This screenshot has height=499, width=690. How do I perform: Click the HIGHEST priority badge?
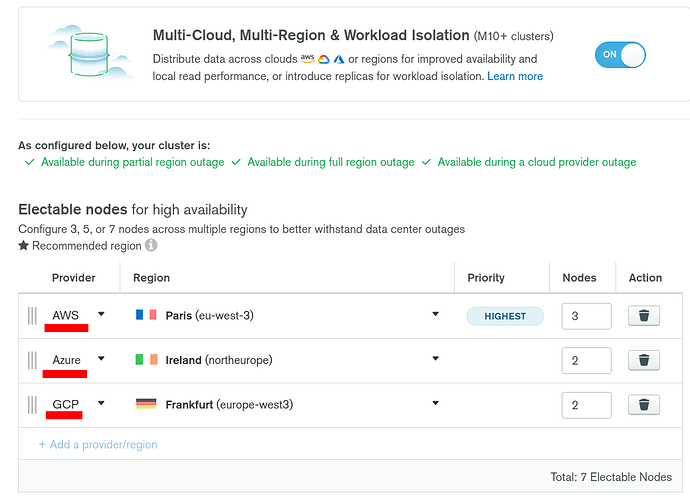[505, 316]
